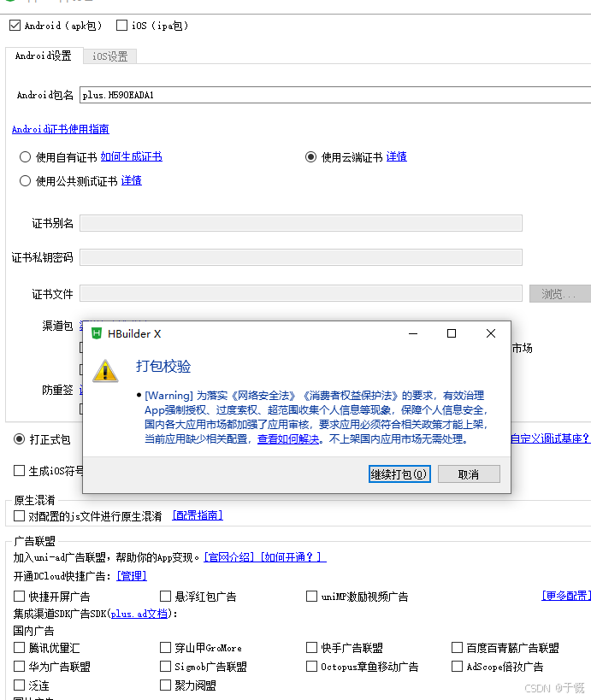Check 快捷开屏广告 checkbox
This screenshot has width=591, height=700.
19,596
